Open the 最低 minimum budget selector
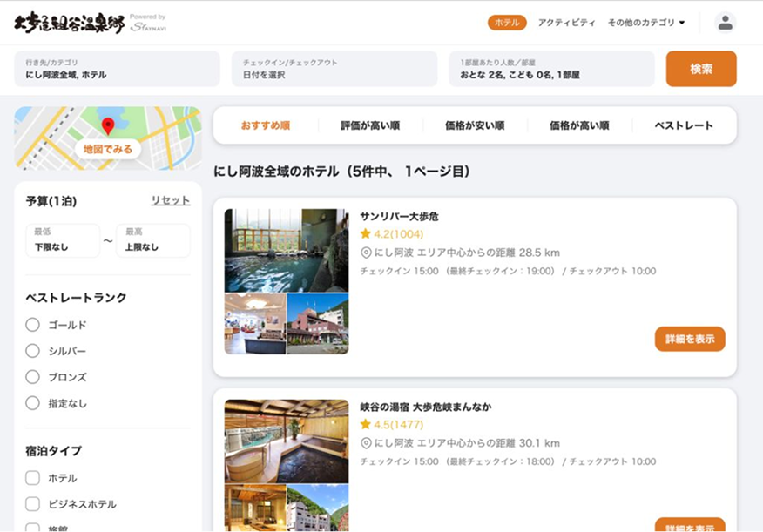This screenshot has height=532, width=763. (x=63, y=240)
